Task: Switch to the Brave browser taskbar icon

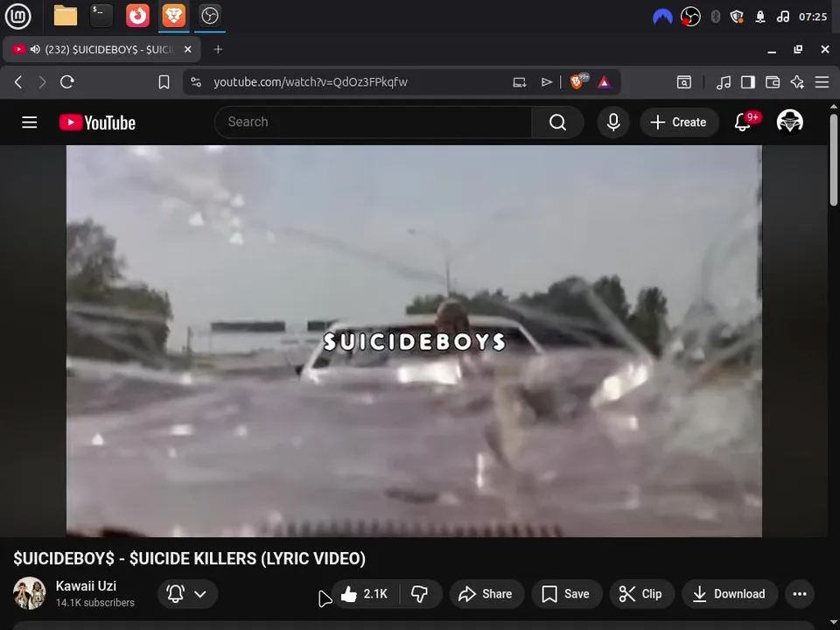Action: click(173, 16)
